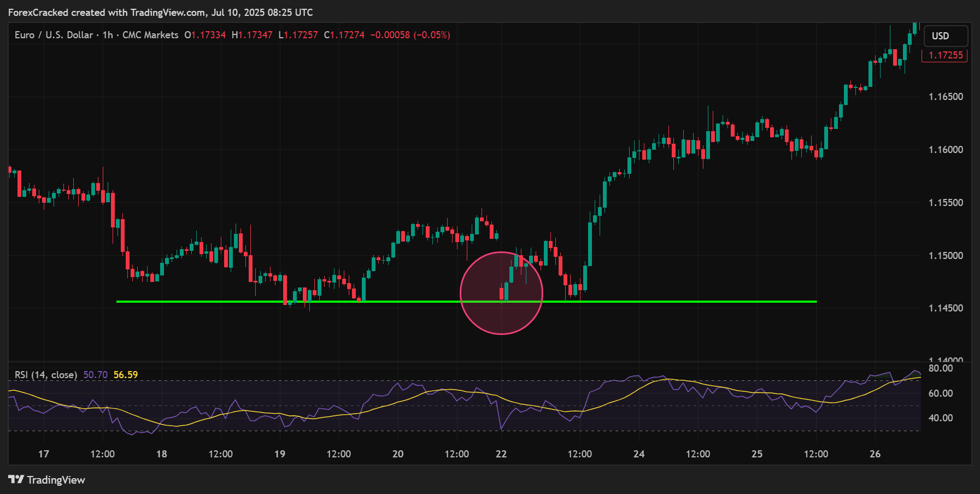The image size is (980, 494).
Task: Click date label 17 on time axis
Action: point(44,454)
